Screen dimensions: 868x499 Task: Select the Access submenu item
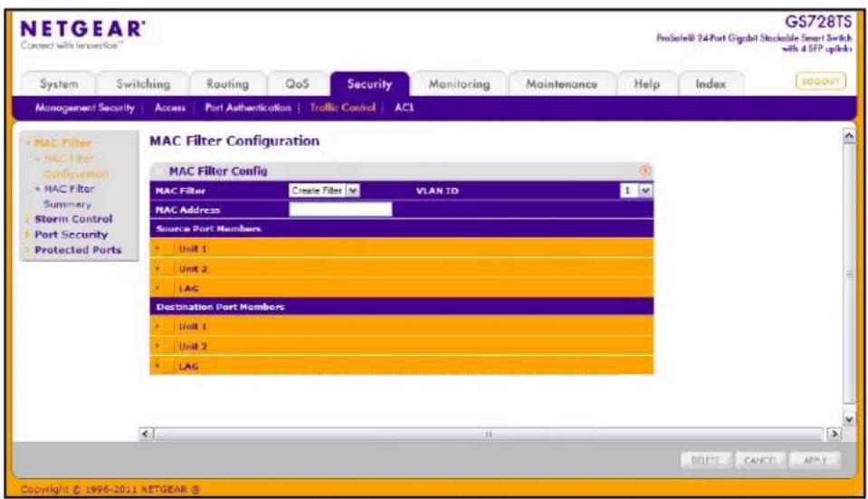click(x=170, y=108)
